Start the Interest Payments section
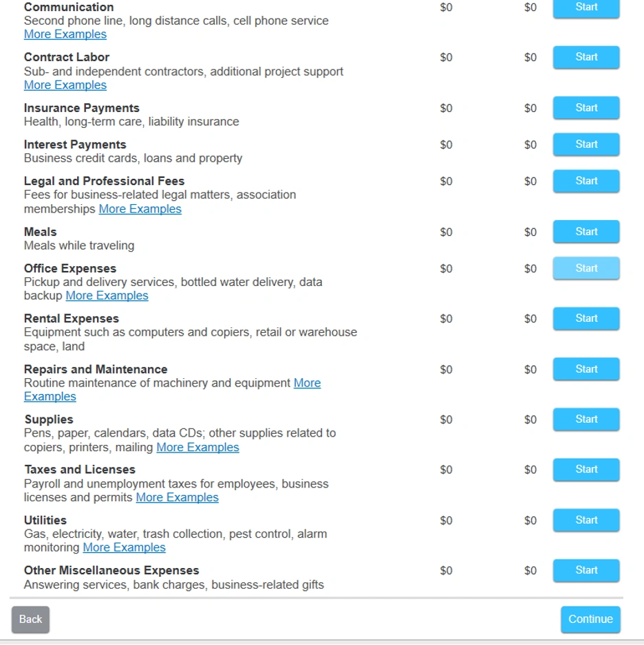 coord(586,144)
